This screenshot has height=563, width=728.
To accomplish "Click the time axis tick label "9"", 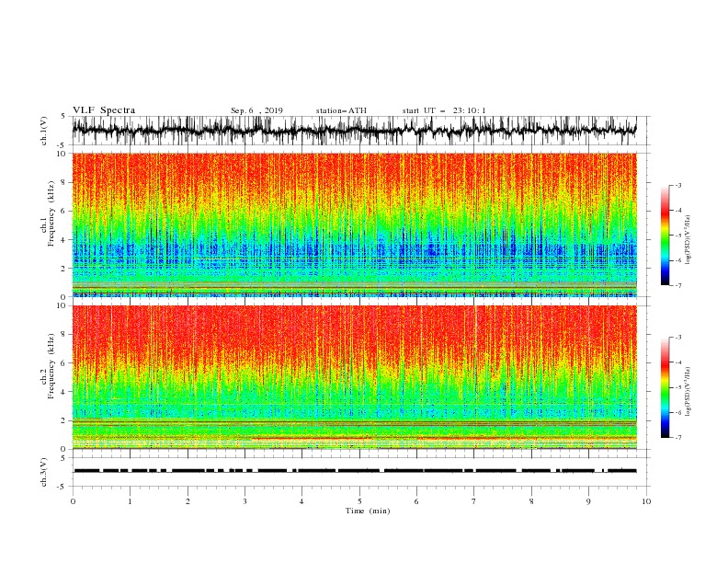I will coord(588,501).
